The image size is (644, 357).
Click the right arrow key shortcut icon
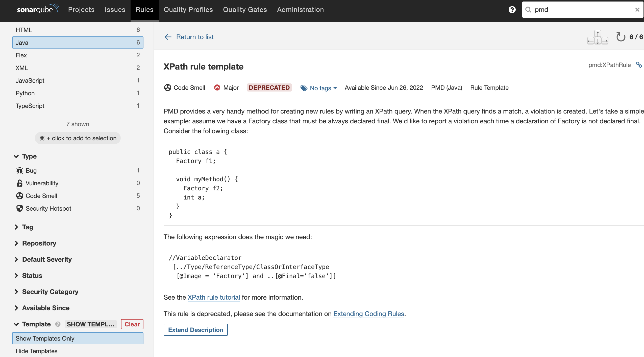[x=605, y=41]
